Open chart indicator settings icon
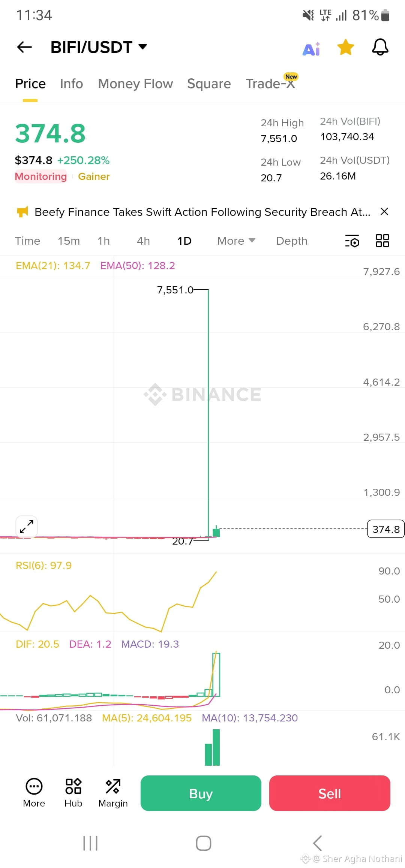This screenshot has height=868, width=405. pyautogui.click(x=352, y=241)
